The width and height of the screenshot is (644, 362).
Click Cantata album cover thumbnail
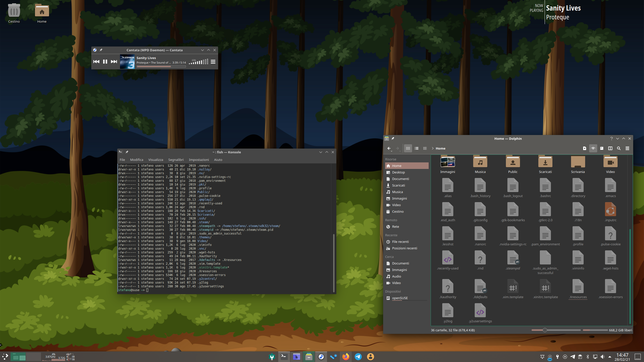(x=127, y=62)
